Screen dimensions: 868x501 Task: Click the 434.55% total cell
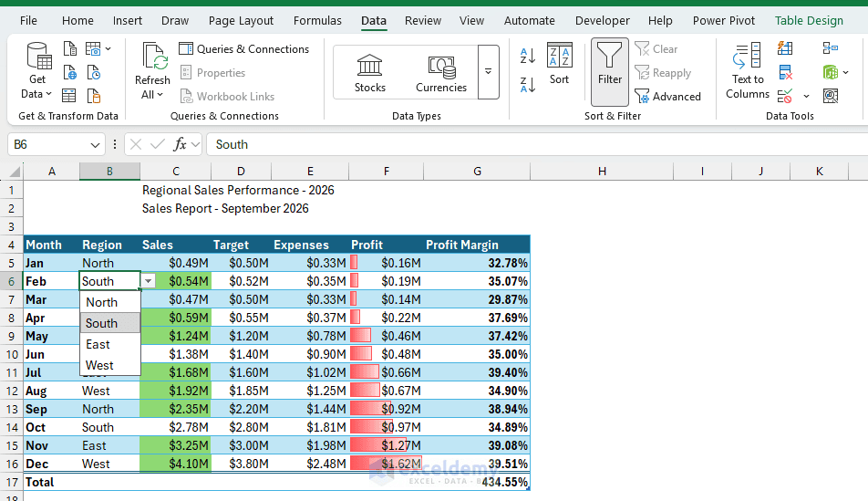[x=477, y=482]
